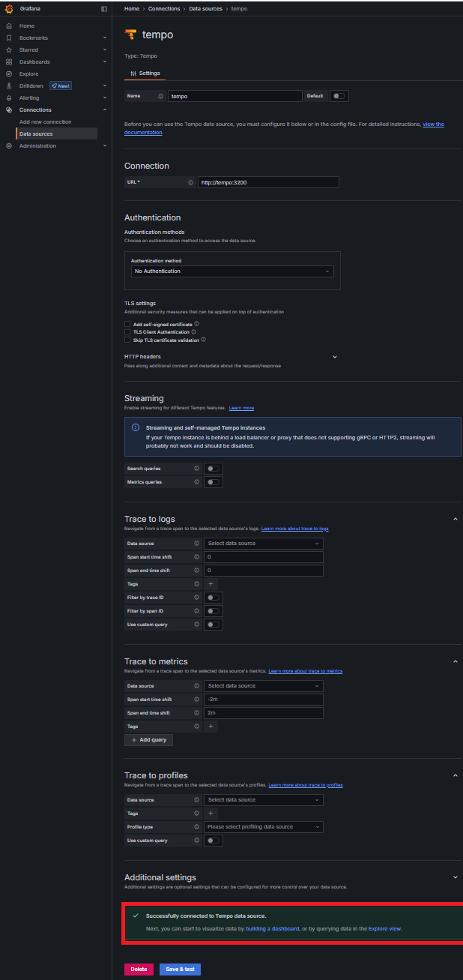The height and width of the screenshot is (980, 463).
Task: Toggle Use custom query in Trace to logs
Action: click(x=214, y=625)
